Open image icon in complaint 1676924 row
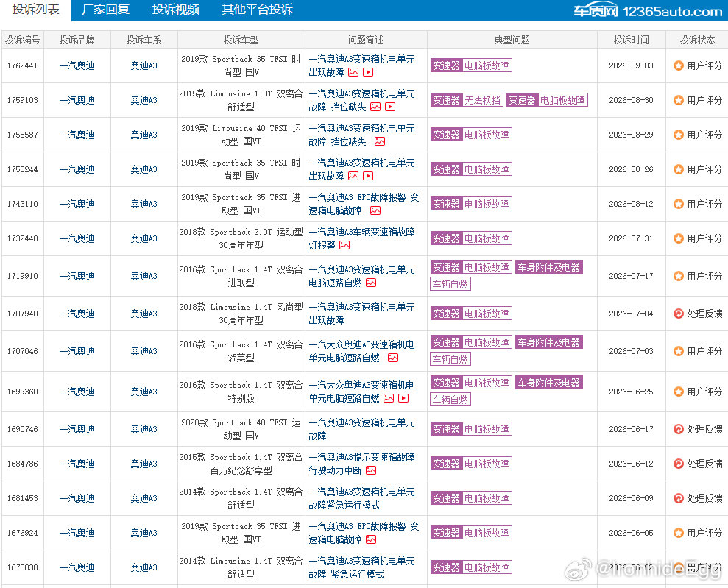This screenshot has width=728, height=588. click(371, 539)
